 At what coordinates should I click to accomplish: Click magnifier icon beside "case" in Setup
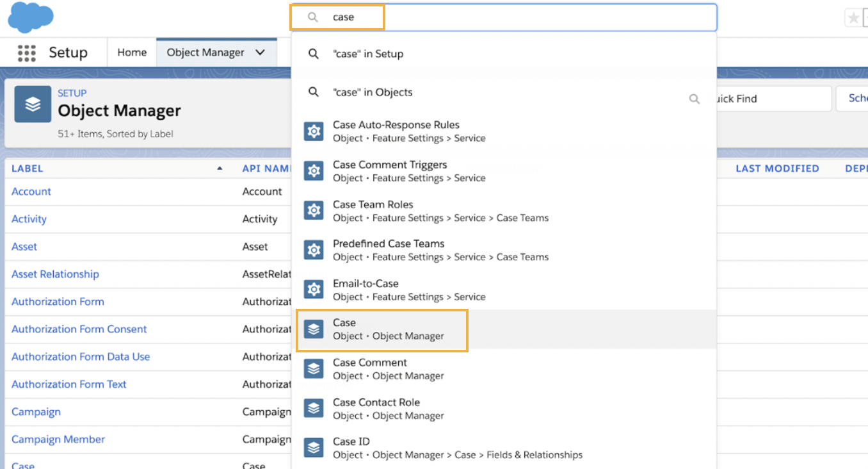coord(314,54)
